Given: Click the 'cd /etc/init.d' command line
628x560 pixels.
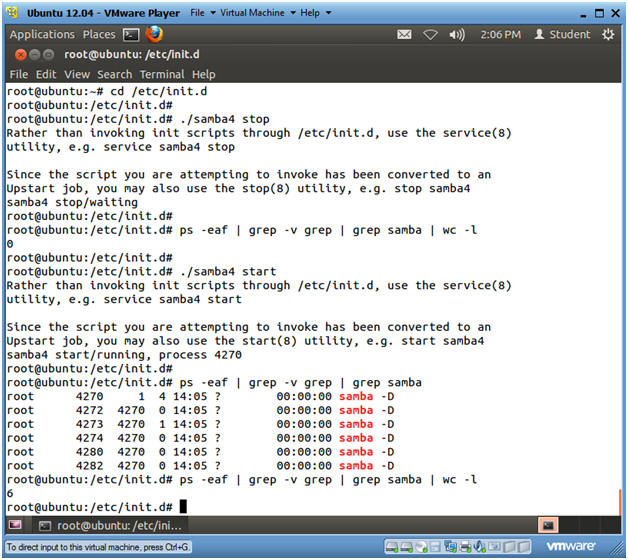Looking at the screenshot, I should pos(159,91).
